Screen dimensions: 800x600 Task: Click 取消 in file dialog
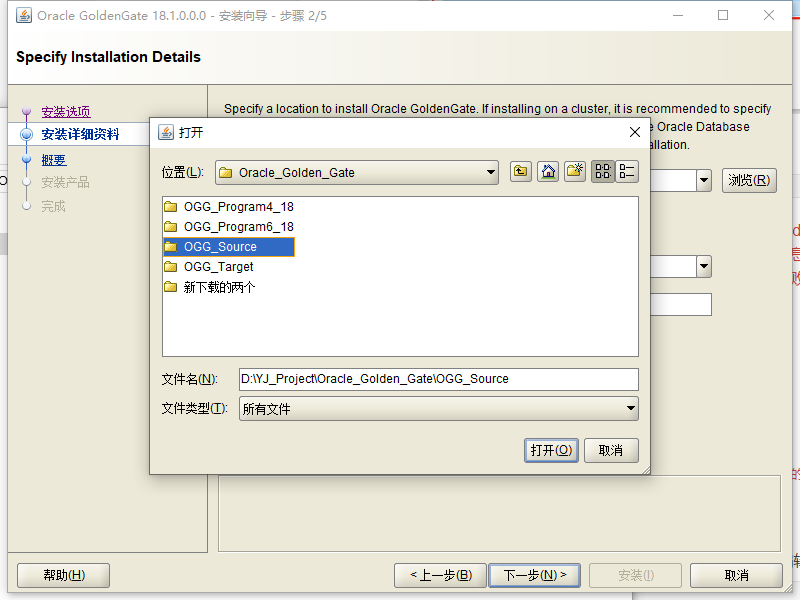tap(611, 451)
